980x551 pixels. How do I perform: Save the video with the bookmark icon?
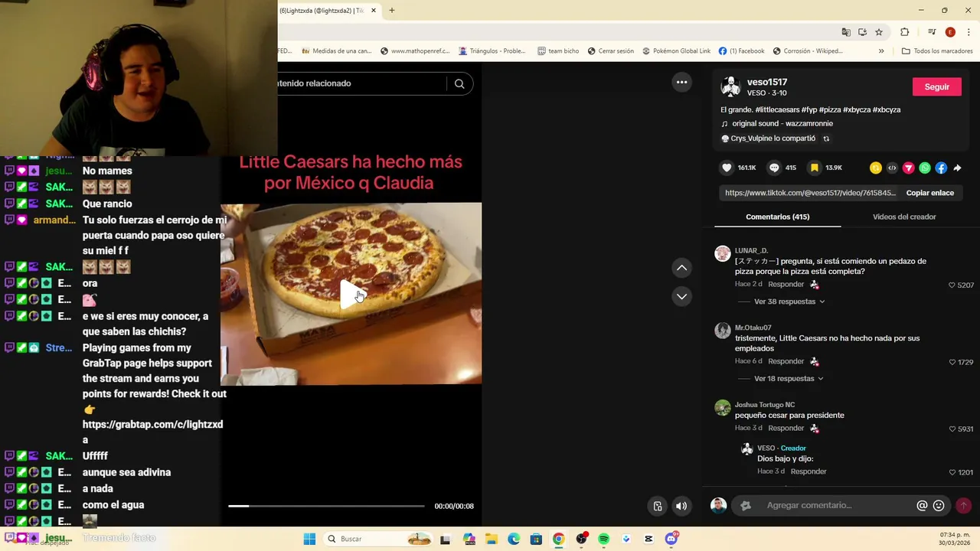[815, 168]
